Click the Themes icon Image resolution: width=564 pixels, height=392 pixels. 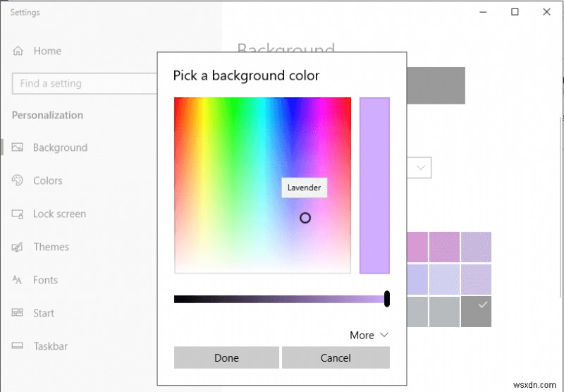(18, 247)
